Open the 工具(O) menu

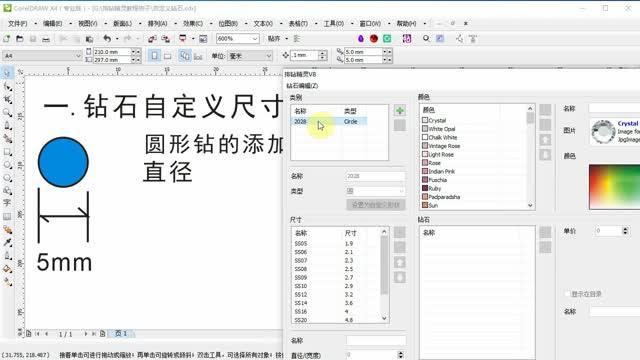pos(334,24)
